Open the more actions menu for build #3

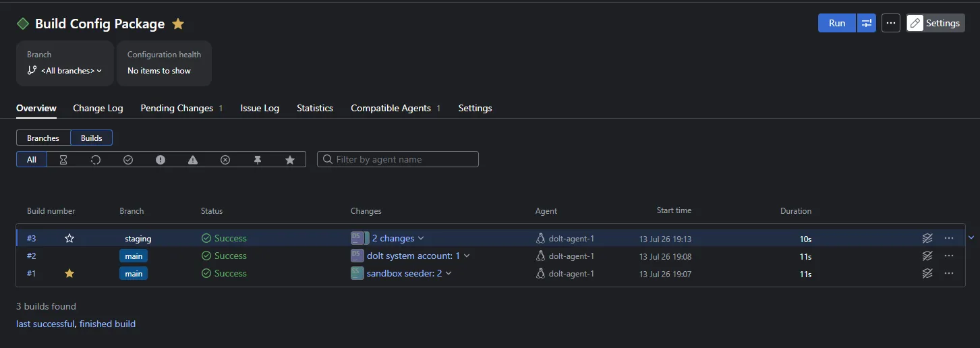click(x=949, y=238)
